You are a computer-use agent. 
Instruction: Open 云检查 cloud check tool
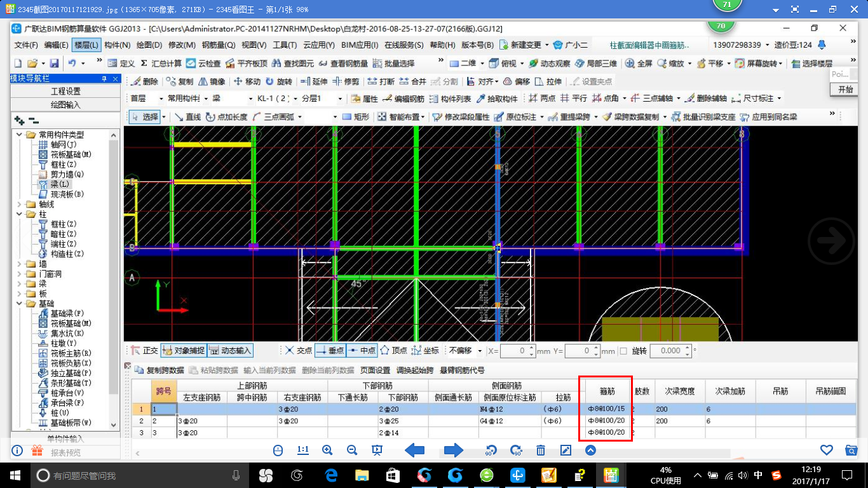pos(203,64)
